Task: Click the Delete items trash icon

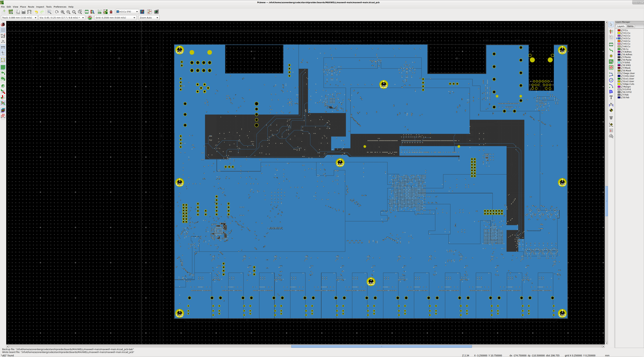Action: coord(611,118)
